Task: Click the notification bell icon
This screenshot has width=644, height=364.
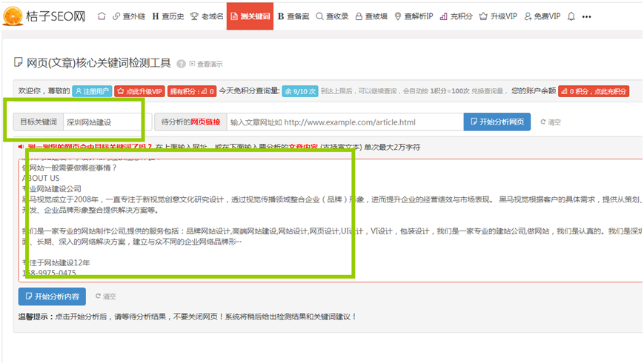Action: coord(571,16)
